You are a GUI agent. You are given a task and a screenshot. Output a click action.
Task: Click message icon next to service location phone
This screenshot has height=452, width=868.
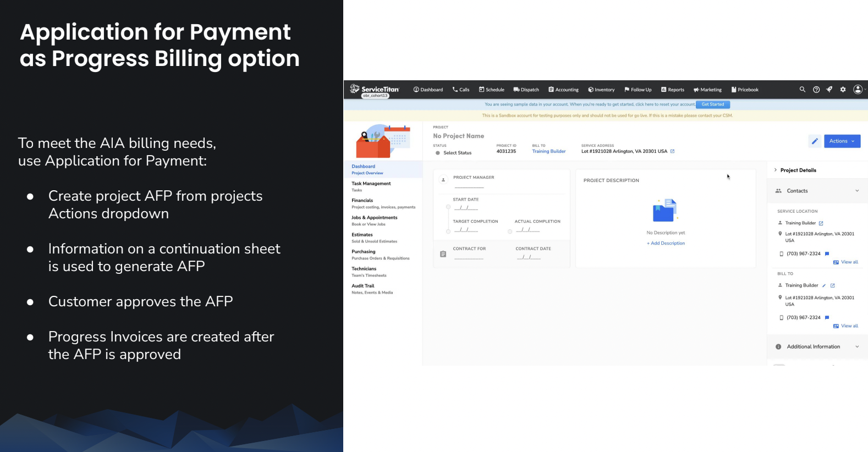click(827, 253)
